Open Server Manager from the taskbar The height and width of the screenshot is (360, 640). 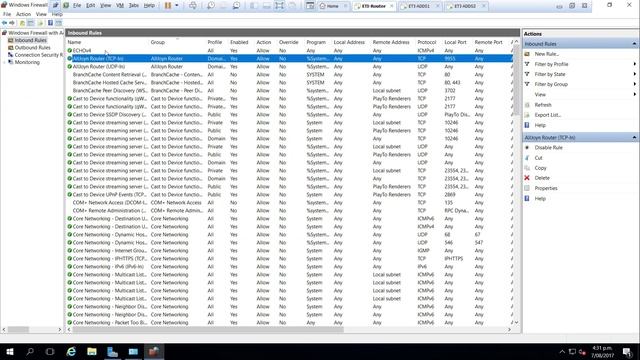(112, 351)
